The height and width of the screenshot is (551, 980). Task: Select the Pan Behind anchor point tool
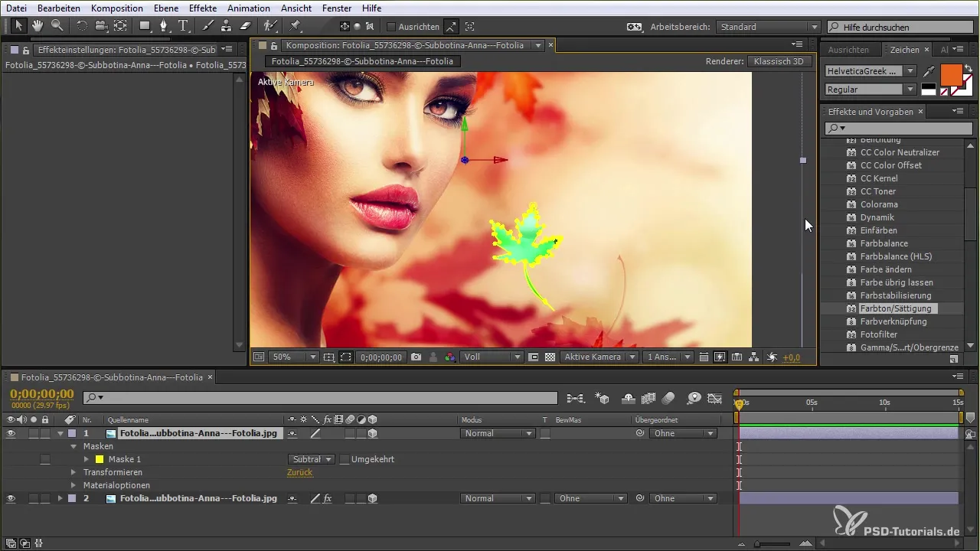(121, 26)
